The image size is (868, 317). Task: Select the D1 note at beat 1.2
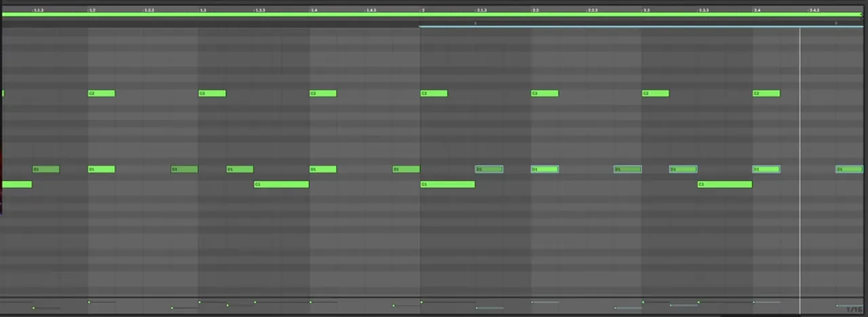[x=102, y=169]
